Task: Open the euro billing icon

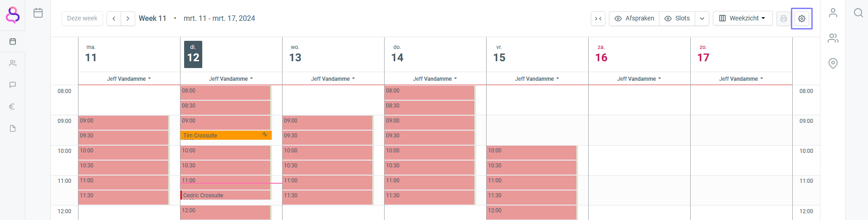Action: tap(13, 107)
